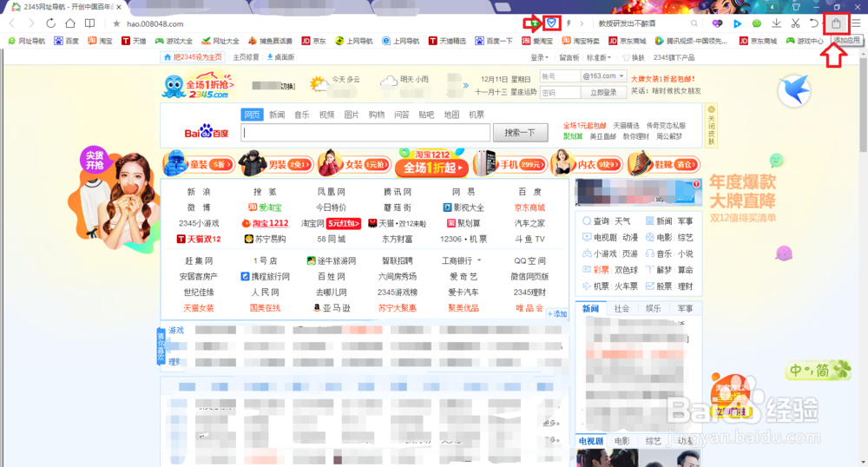Select the 地图 search tab

pyautogui.click(x=451, y=115)
